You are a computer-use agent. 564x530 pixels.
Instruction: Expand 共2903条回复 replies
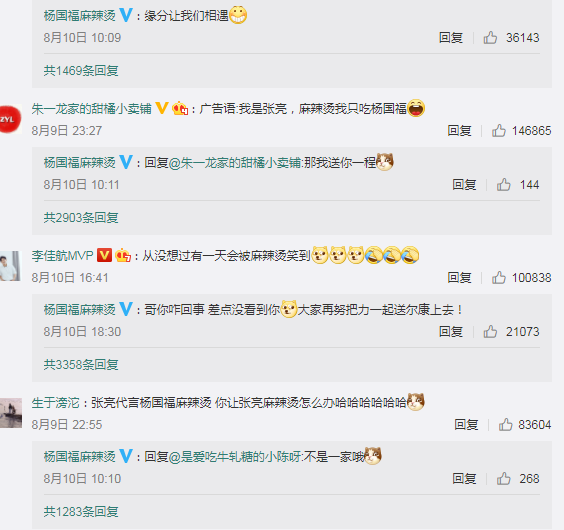pyautogui.click(x=81, y=217)
